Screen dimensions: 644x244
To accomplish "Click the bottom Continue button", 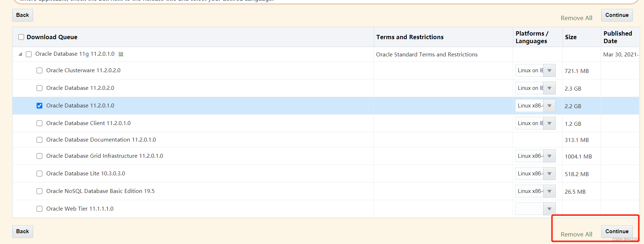I will pyautogui.click(x=617, y=231).
